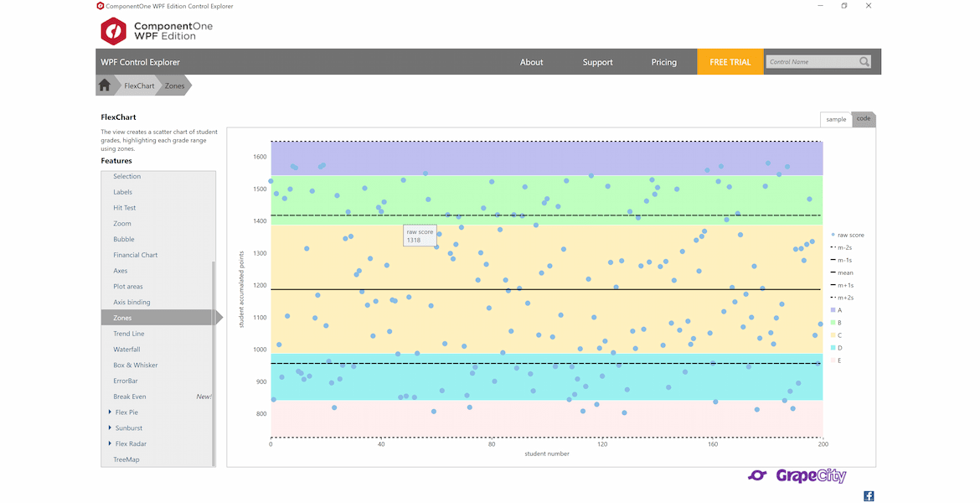Open the Facebook icon link
Viewport: 980px width, 503px height.
pyautogui.click(x=868, y=496)
